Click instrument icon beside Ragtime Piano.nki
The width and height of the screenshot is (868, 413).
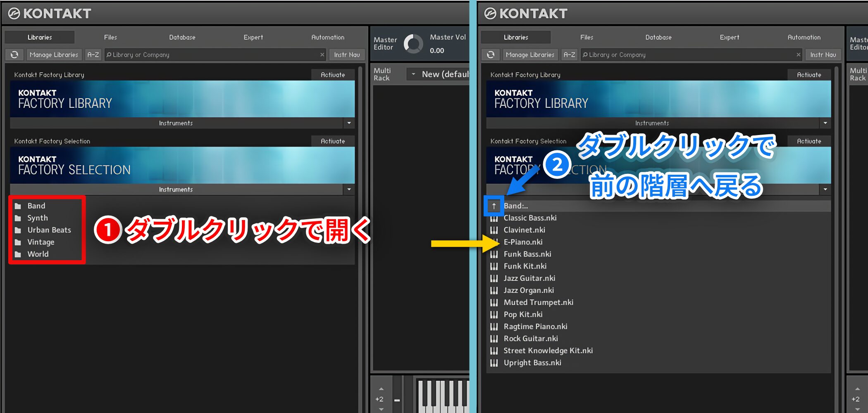[x=494, y=326]
